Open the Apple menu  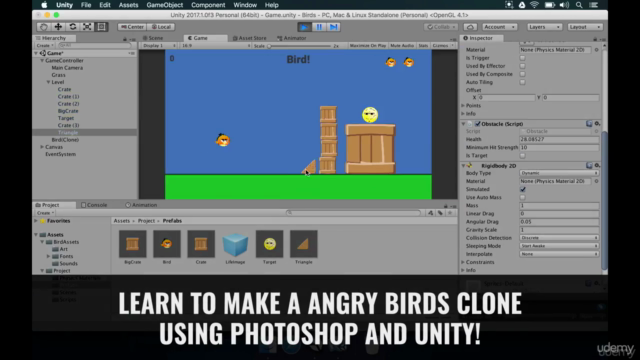(x=44, y=5)
